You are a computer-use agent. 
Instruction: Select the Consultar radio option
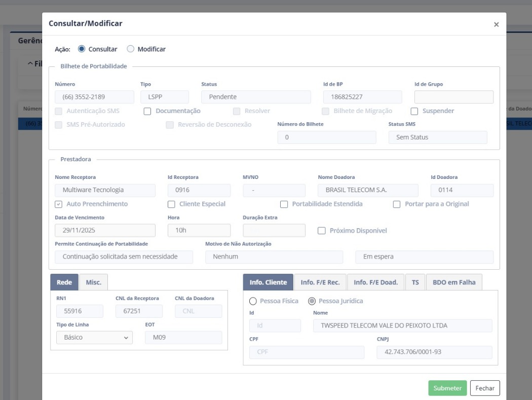pos(81,49)
